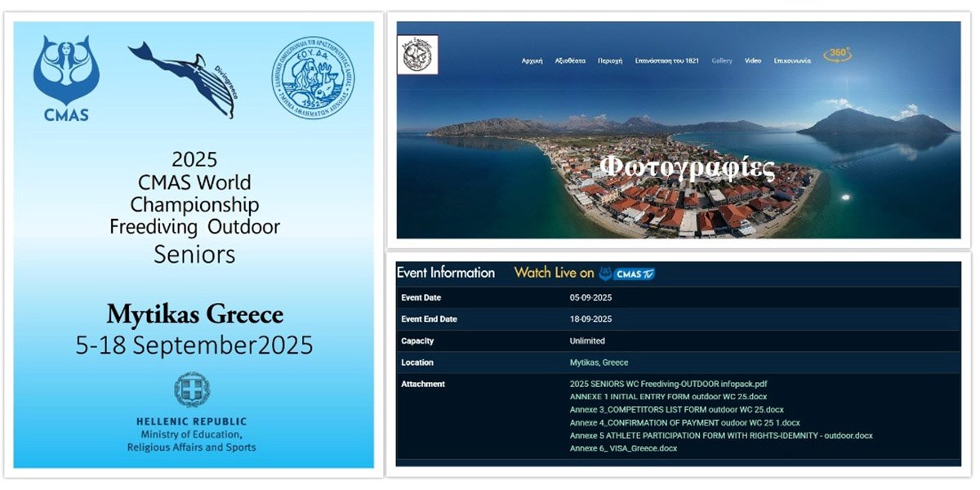This screenshot has width=980, height=490.
Task: Click the CMAS TV logo
Action: [x=627, y=274]
